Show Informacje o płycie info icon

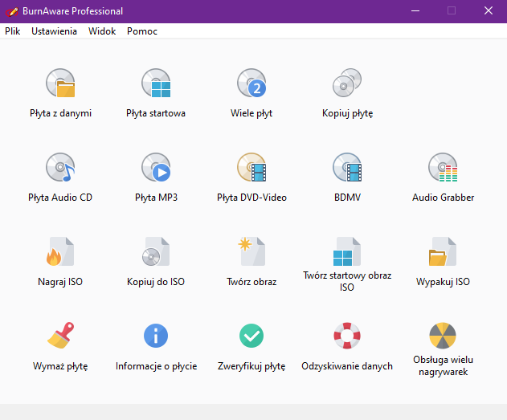[156, 336]
